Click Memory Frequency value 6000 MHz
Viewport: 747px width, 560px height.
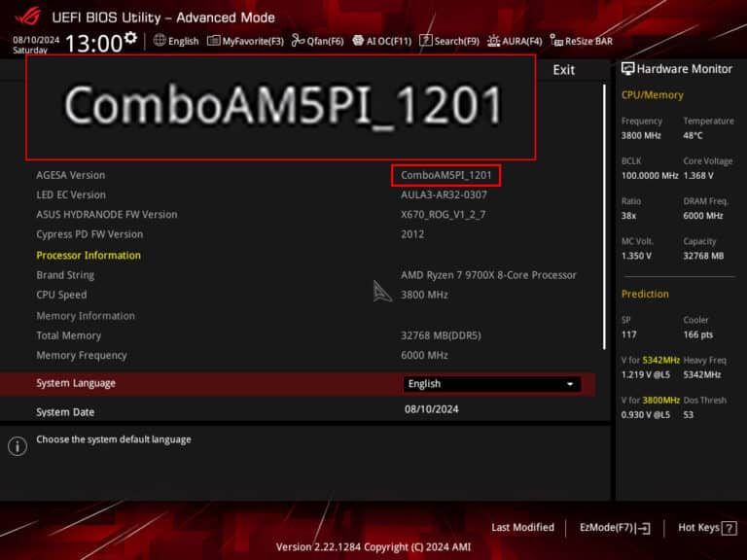coord(424,355)
